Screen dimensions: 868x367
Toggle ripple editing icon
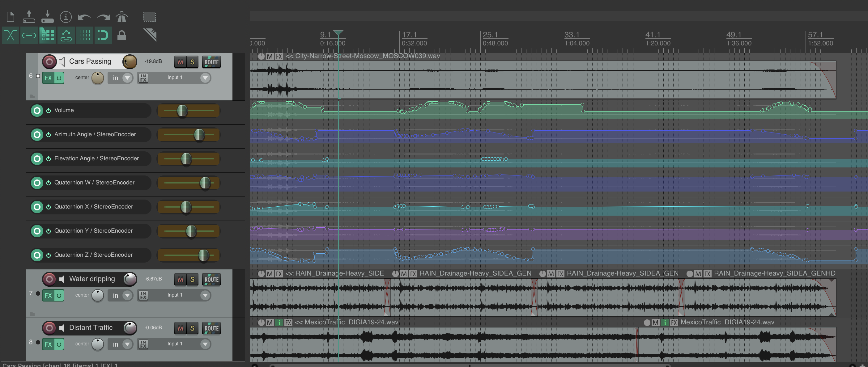tap(48, 35)
